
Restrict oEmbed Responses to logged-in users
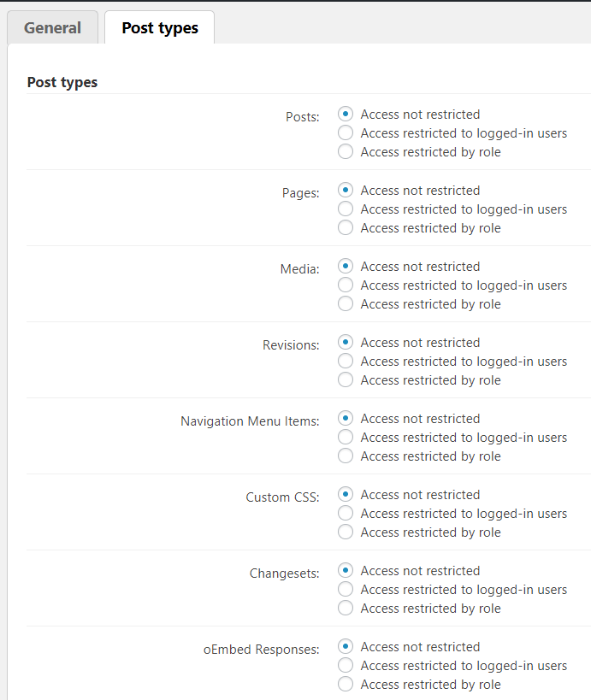346,665
